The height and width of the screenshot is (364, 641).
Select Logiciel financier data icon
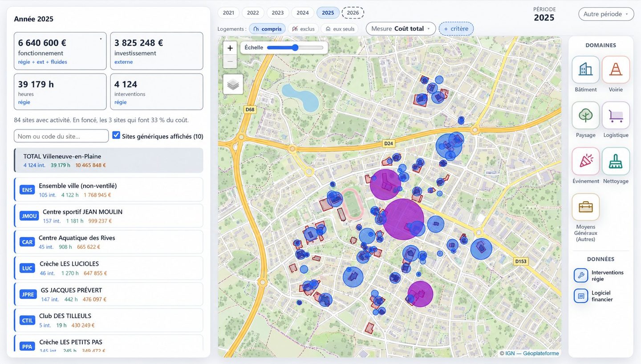click(581, 296)
